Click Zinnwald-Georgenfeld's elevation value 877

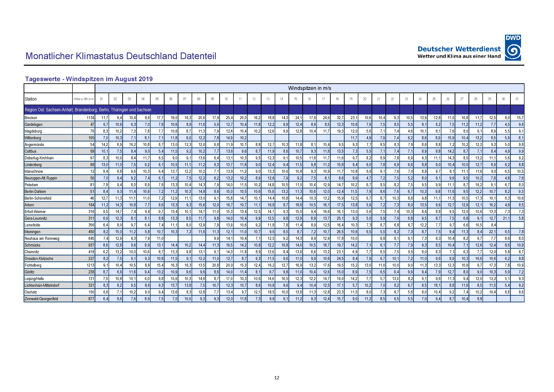[x=91, y=299]
